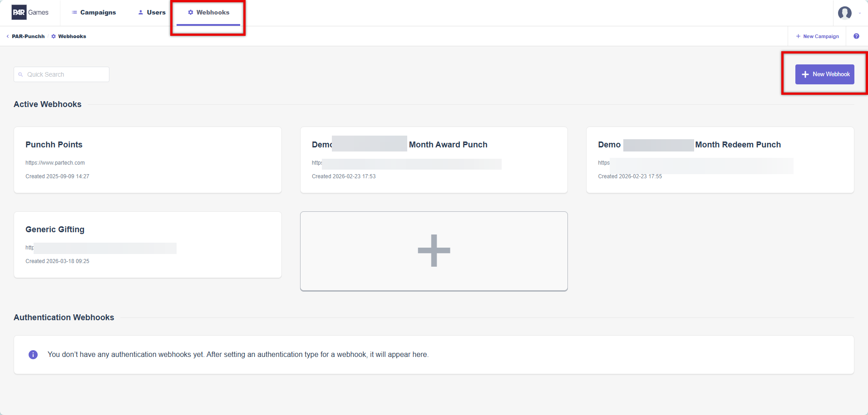
Task: Click the Active Webhooks heading
Action: [x=48, y=104]
